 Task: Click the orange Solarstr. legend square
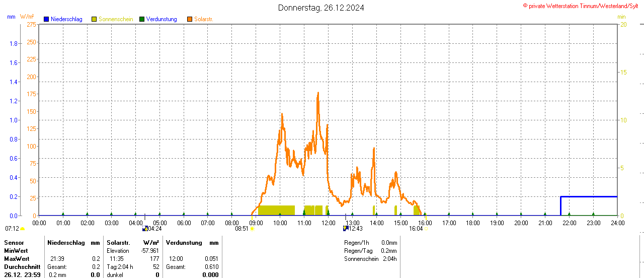190,19
